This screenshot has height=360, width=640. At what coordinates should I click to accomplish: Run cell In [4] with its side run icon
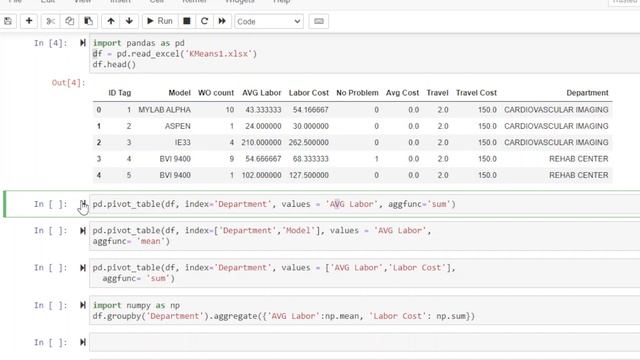coord(83,43)
